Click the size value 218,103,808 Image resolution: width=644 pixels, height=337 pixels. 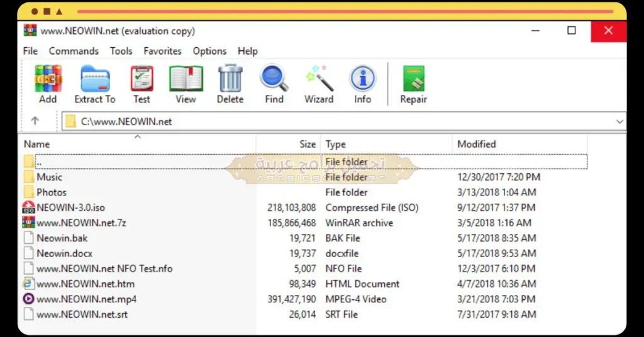292,207
